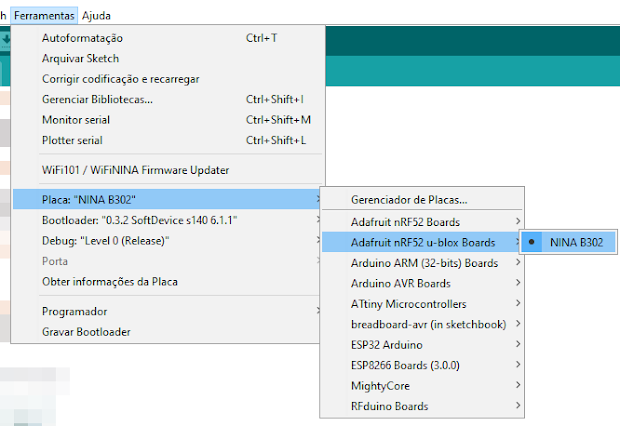The width and height of the screenshot is (620, 426).
Task: Expand RFduino Boards submenu
Action: [x=422, y=406]
